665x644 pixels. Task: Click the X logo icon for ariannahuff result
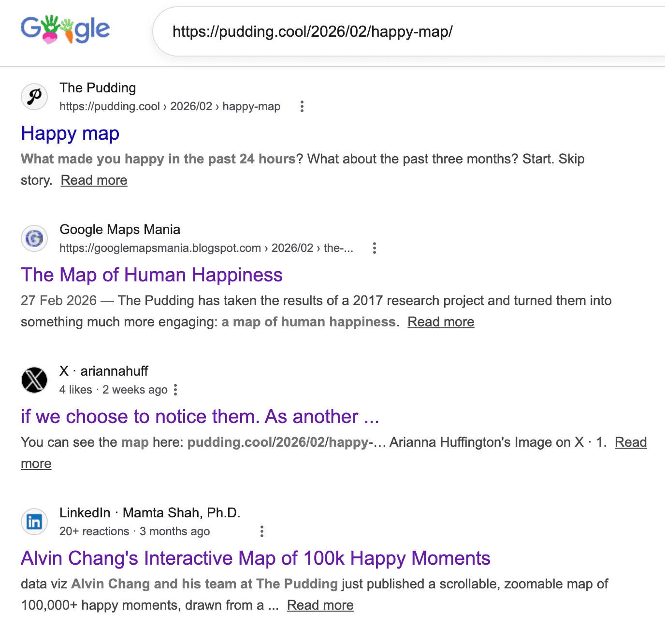coord(34,380)
